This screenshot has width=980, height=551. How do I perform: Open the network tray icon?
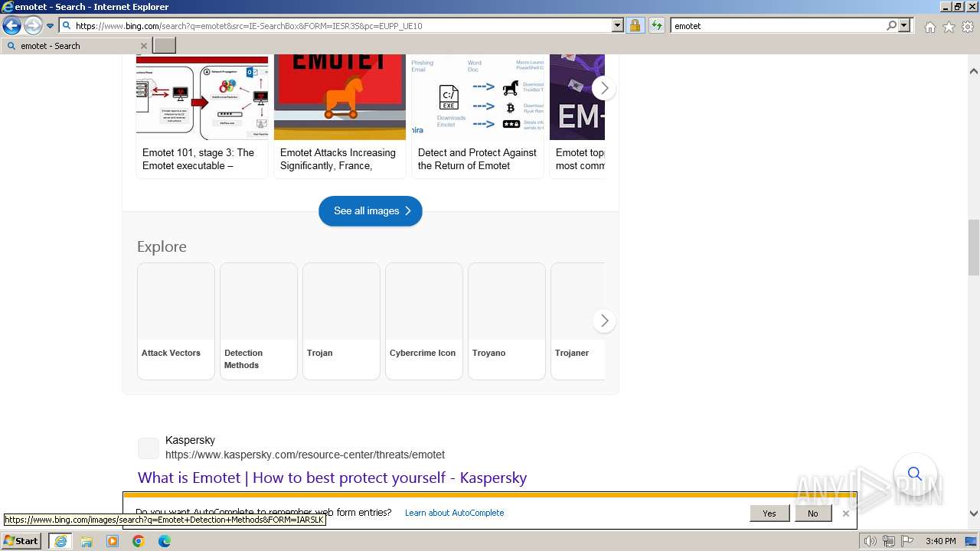tap(888, 541)
